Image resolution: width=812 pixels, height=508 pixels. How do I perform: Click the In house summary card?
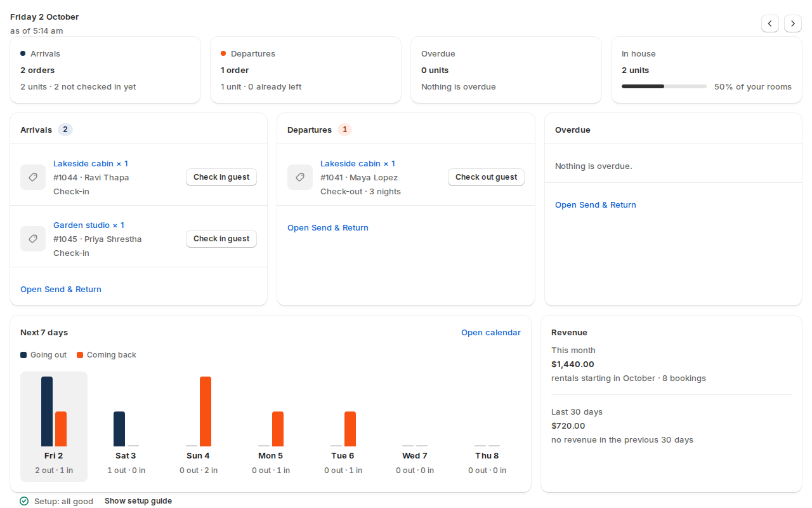(707, 70)
